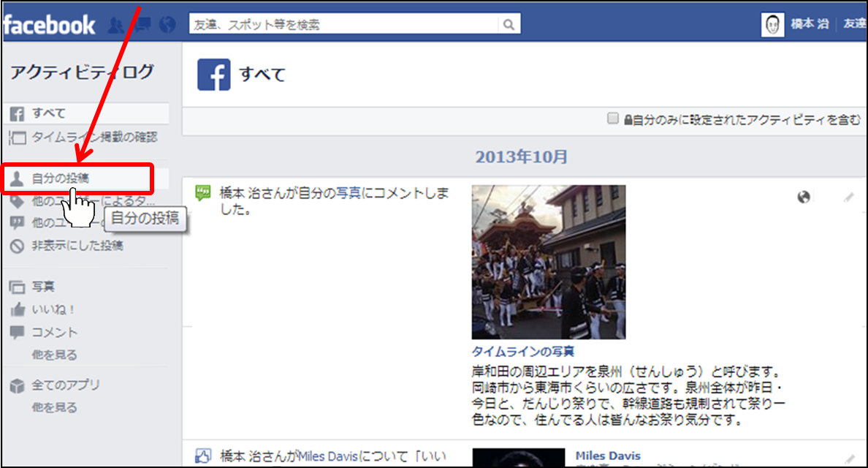Open the タイムラインの写真 link
Screen dimensions: 868x468
point(522,352)
